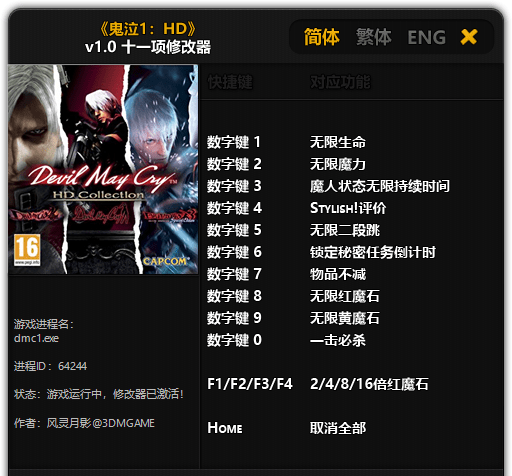Image resolution: width=512 pixels, height=476 pixels.
Task: Switch language to 简体
Action: click(x=321, y=37)
